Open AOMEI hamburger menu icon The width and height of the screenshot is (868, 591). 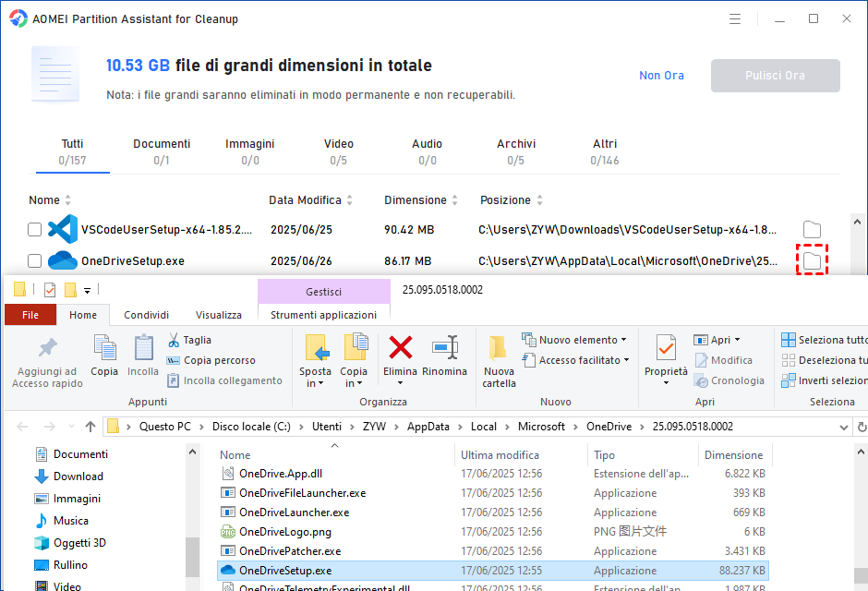click(x=735, y=19)
